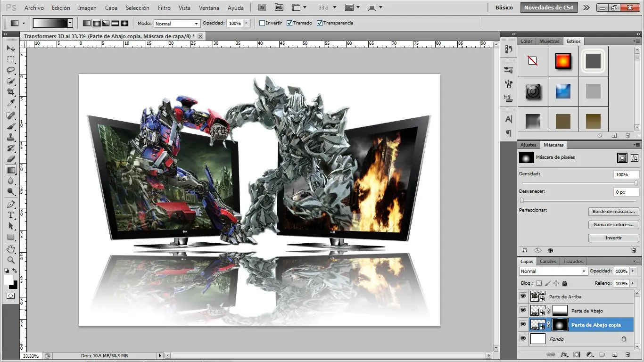Screen dimensions: 644x362
Task: Choose the radial gradient style
Action: [x=96, y=23]
